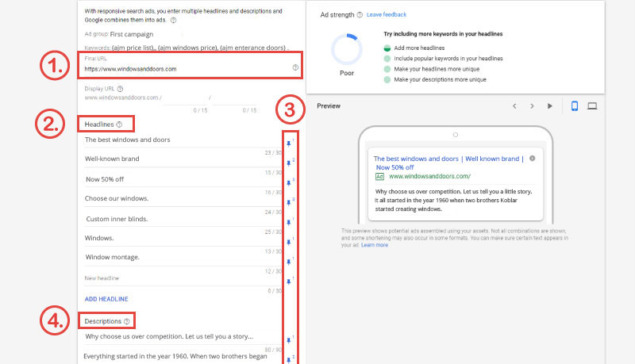Click the help icon in Final URL field

click(295, 68)
